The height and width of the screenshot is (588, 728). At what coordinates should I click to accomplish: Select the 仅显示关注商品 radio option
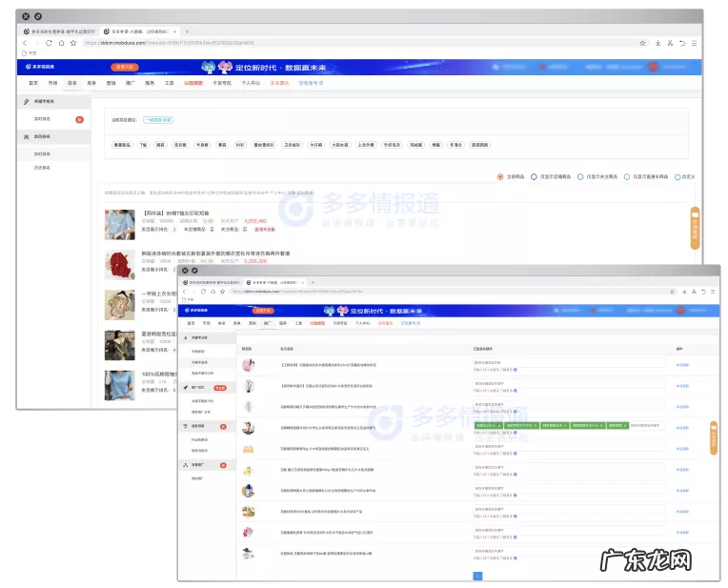pos(580,177)
